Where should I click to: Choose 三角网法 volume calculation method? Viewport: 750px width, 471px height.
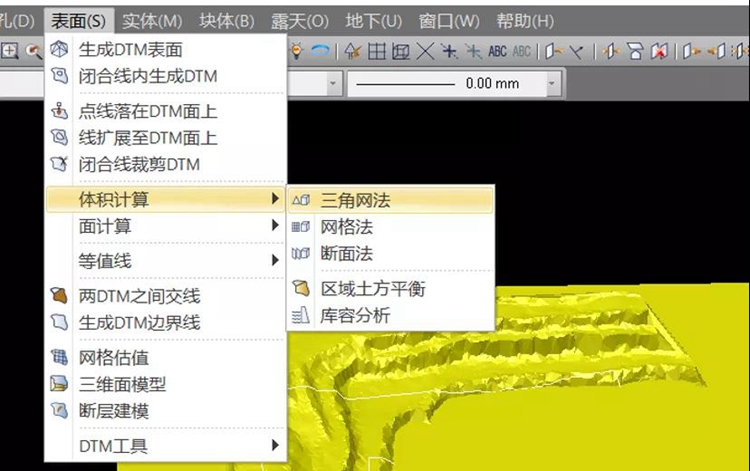pyautogui.click(x=390, y=200)
